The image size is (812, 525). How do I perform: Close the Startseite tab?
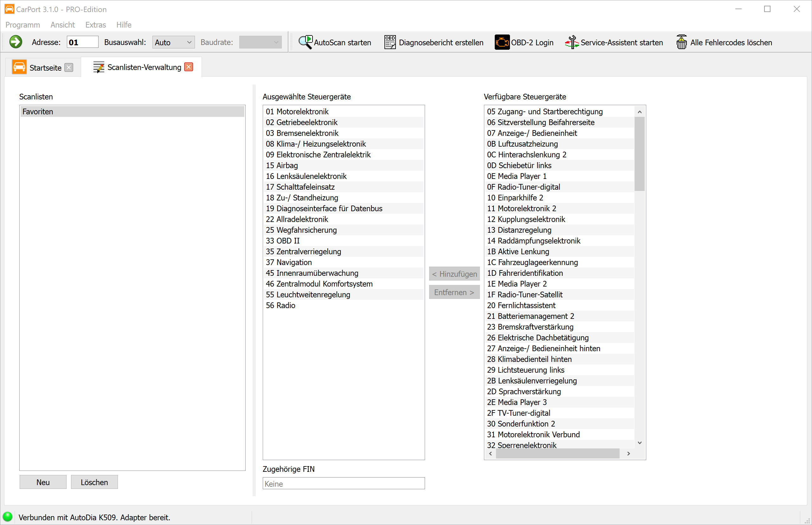(x=69, y=67)
